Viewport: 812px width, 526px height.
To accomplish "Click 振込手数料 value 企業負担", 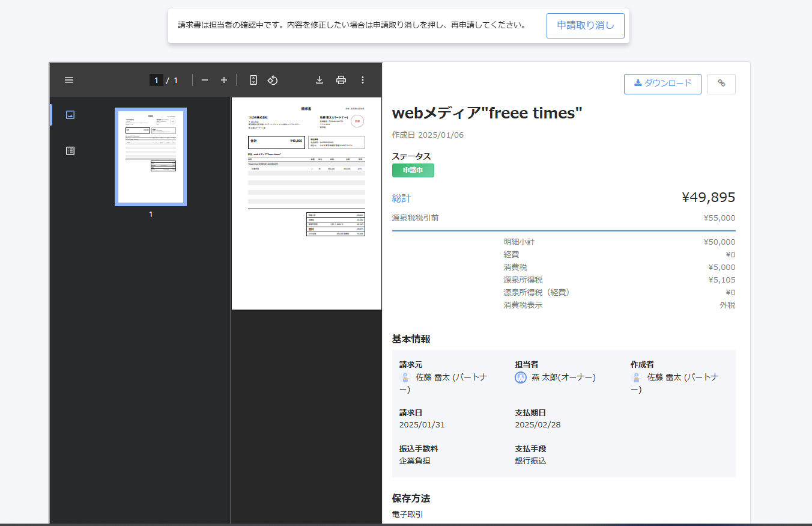I will coord(415,461).
